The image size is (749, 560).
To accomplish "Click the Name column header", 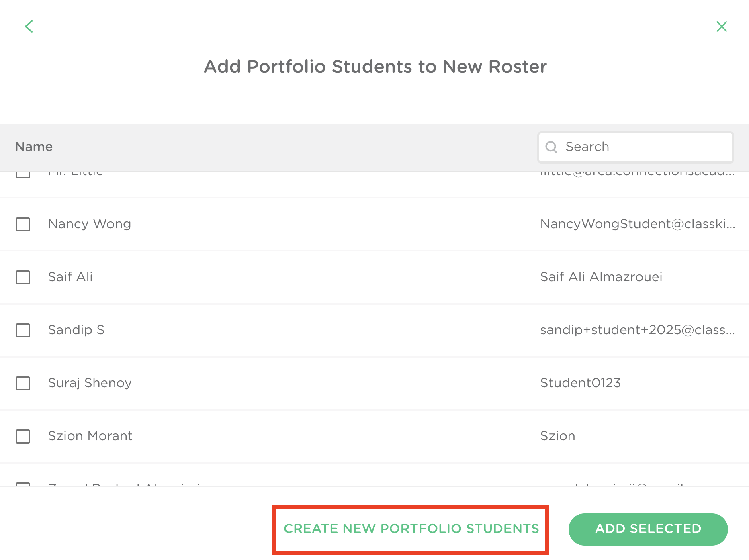I will [x=34, y=147].
